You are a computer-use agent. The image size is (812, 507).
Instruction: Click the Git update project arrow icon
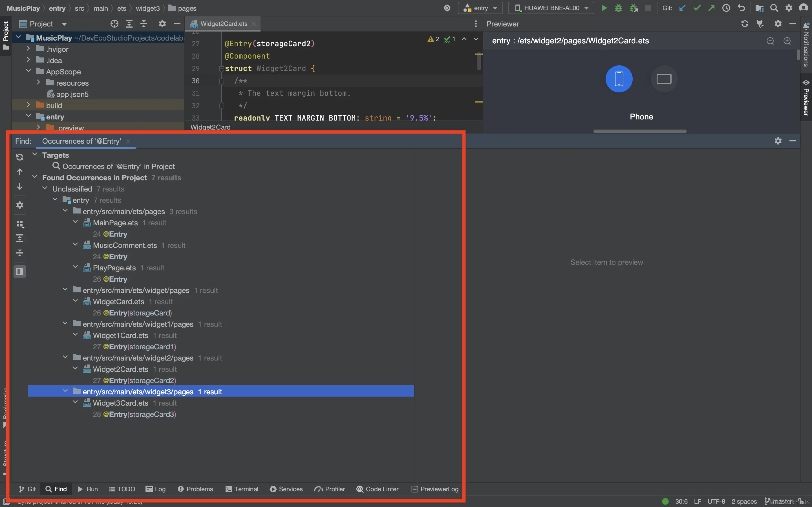coord(682,8)
